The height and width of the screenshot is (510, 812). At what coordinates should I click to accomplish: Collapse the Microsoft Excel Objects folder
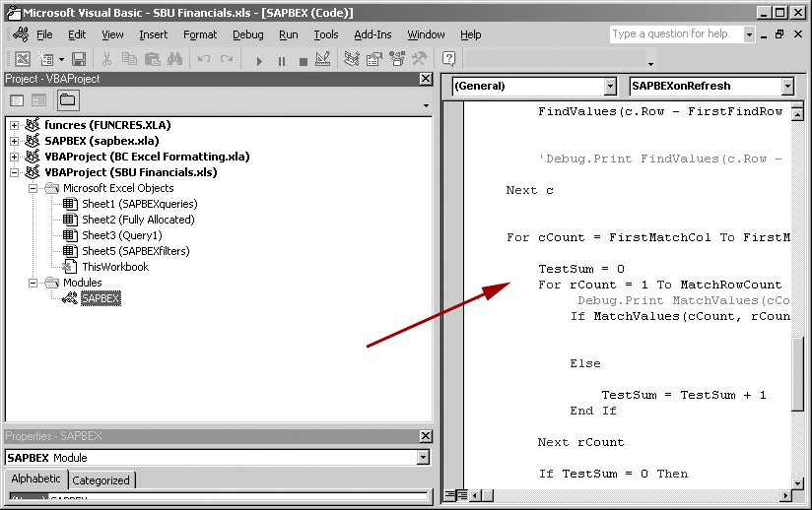coord(34,188)
